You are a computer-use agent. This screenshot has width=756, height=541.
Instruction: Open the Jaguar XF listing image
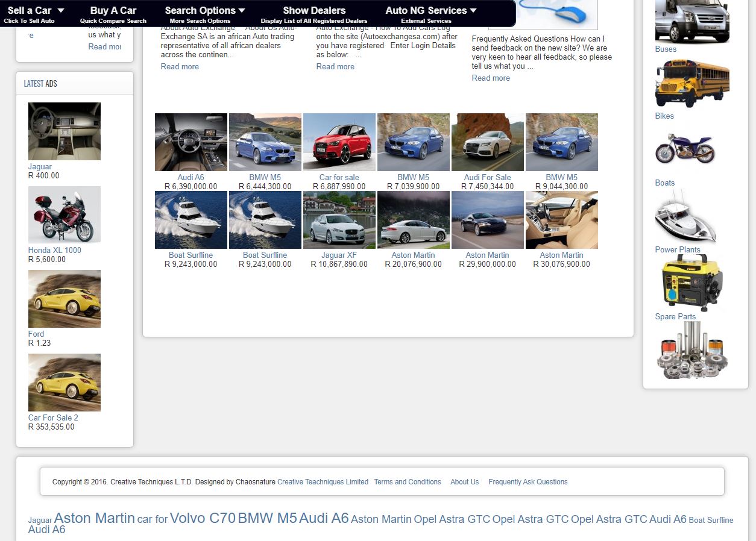pos(339,220)
